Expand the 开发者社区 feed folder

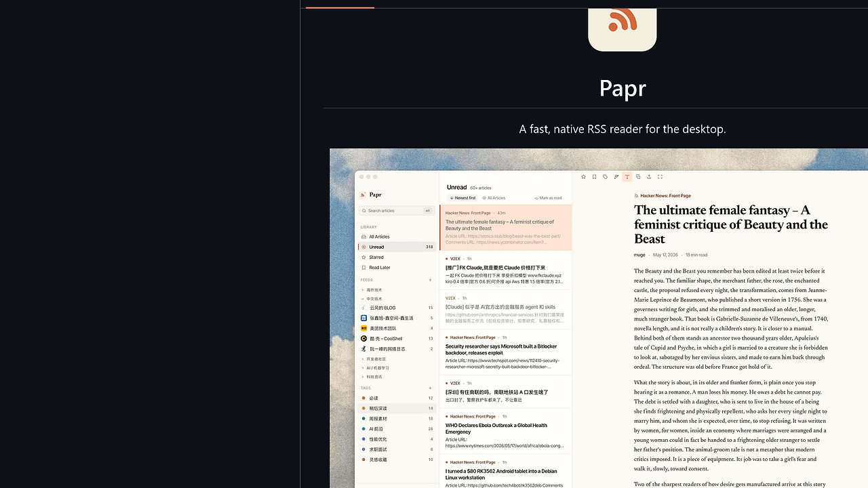point(397,359)
